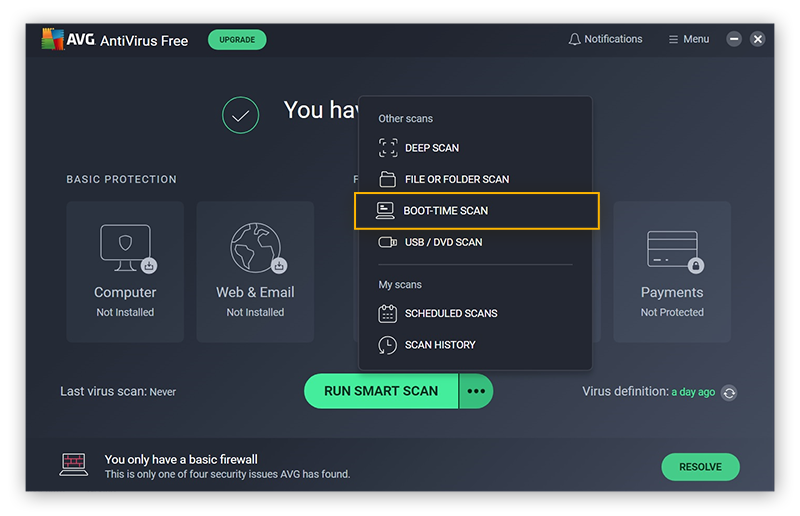The width and height of the screenshot is (800, 516).
Task: Open the Notifications panel
Action: tap(605, 39)
